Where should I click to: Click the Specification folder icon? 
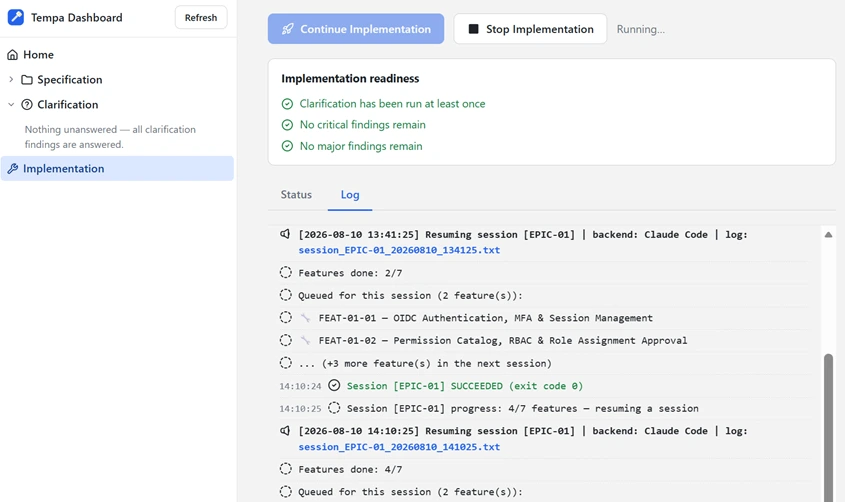[x=27, y=80]
